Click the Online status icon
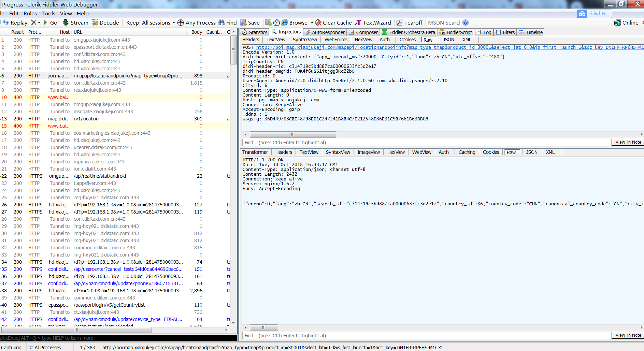The image size is (644, 351). (617, 23)
